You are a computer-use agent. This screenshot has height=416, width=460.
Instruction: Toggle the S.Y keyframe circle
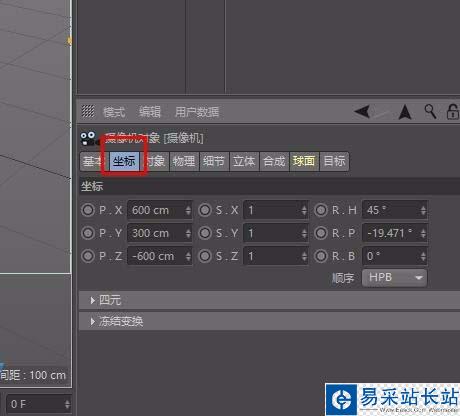point(205,233)
